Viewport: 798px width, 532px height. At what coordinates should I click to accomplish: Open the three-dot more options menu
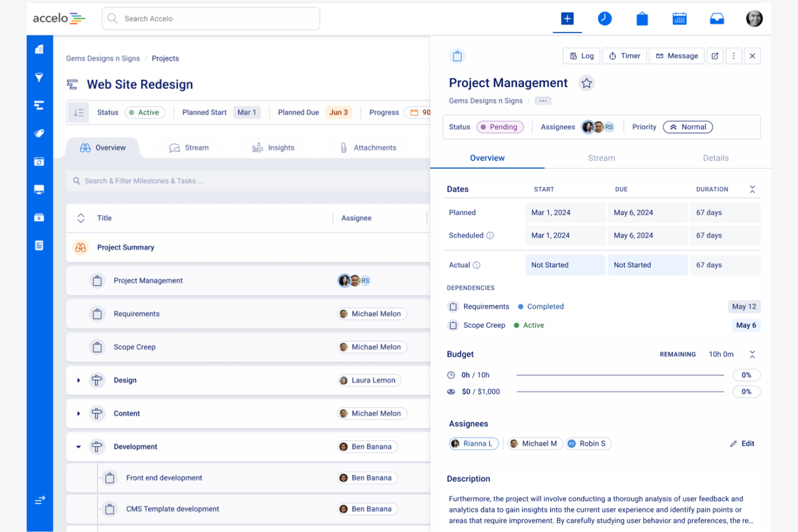[733, 56]
